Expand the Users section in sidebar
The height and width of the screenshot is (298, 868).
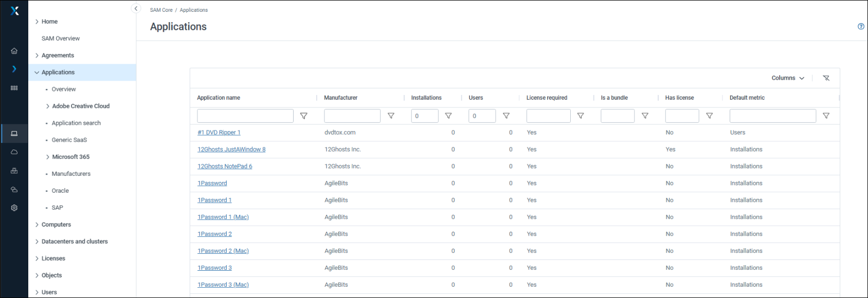(37, 292)
